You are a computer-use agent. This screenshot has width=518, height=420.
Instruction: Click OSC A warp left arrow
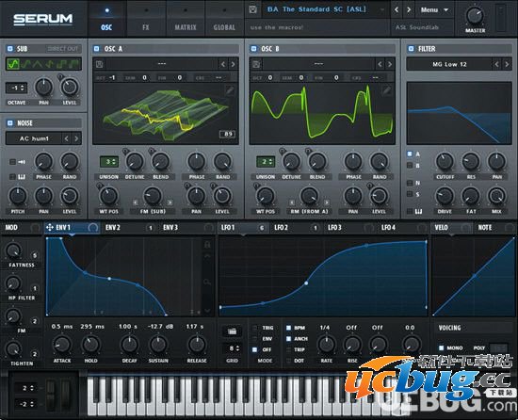click(x=136, y=202)
